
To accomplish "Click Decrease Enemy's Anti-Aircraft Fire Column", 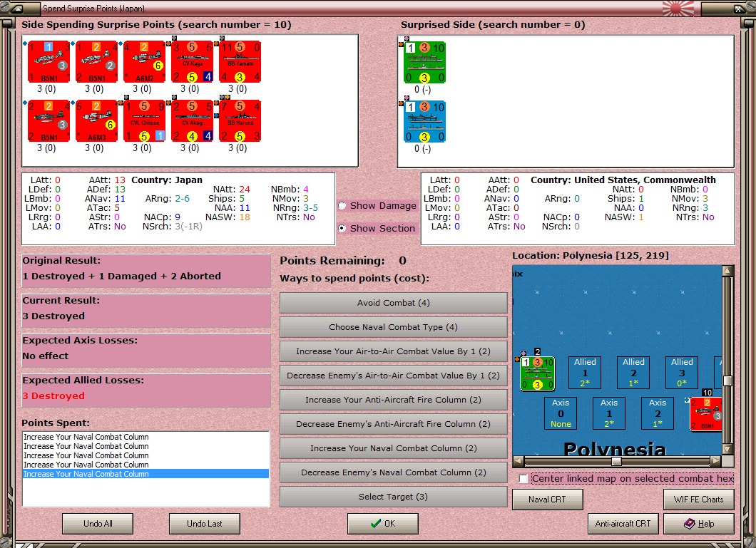I will (394, 424).
